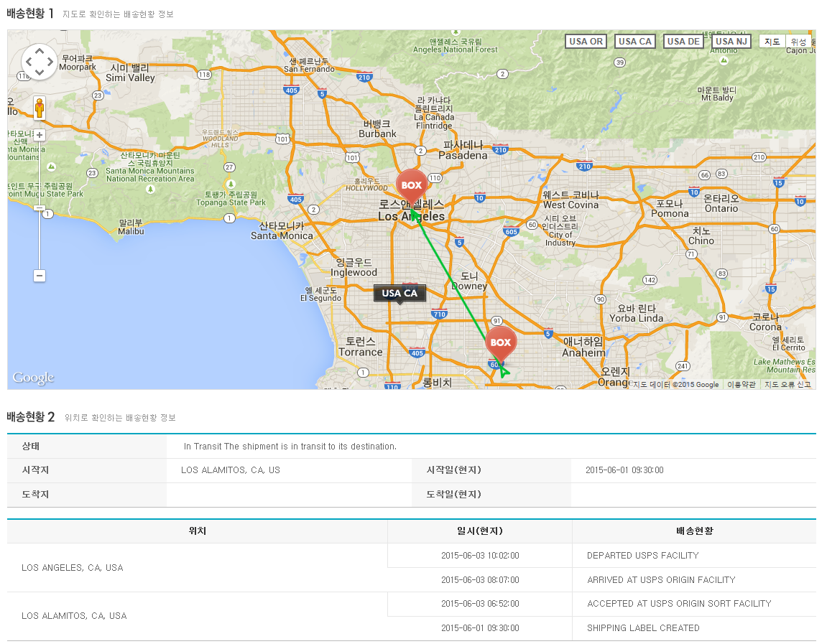Click the 도착일(현지) label
This screenshot has width=827, height=644.
click(453, 495)
